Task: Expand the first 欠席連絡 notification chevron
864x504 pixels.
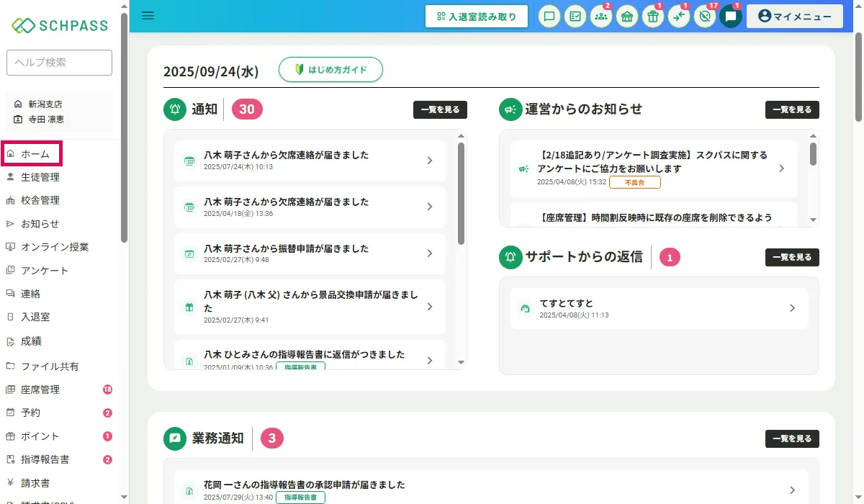Action: [x=430, y=161]
